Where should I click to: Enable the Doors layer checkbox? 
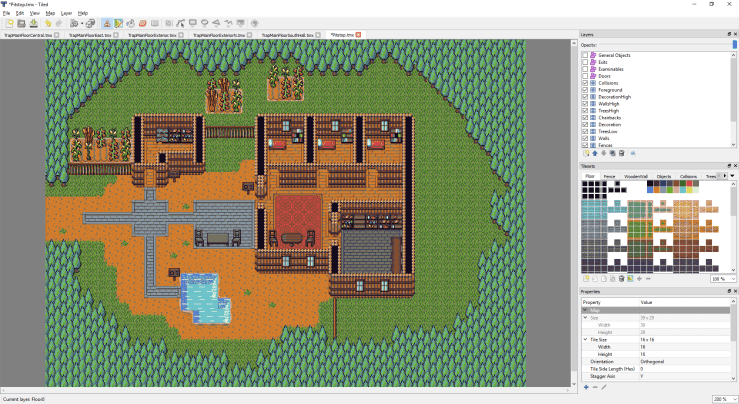[x=585, y=75]
